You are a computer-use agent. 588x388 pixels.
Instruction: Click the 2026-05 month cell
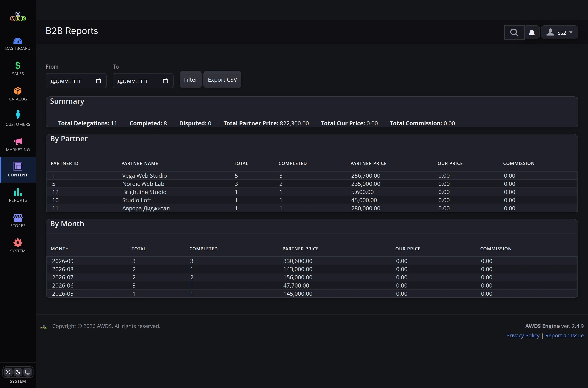tap(63, 293)
